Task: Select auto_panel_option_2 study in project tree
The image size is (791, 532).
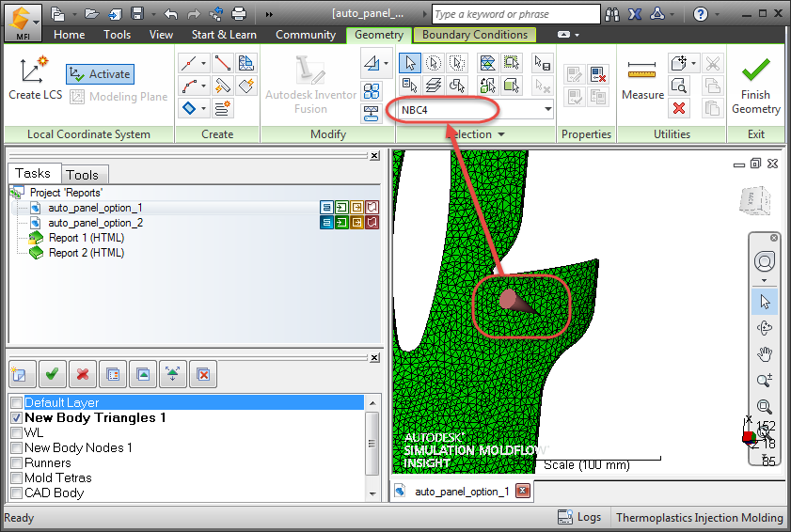Action: tap(95, 223)
